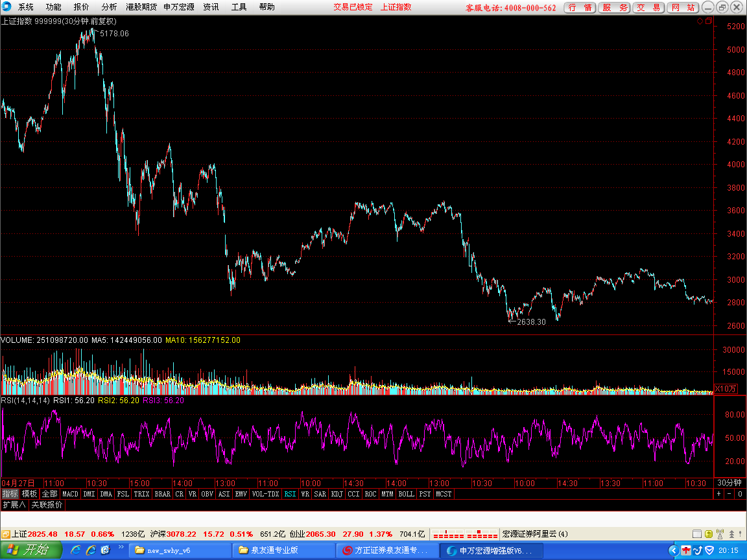The height and width of the screenshot is (560, 747).
Task: Click the 交易已锁定 label
Action: pyautogui.click(x=353, y=7)
